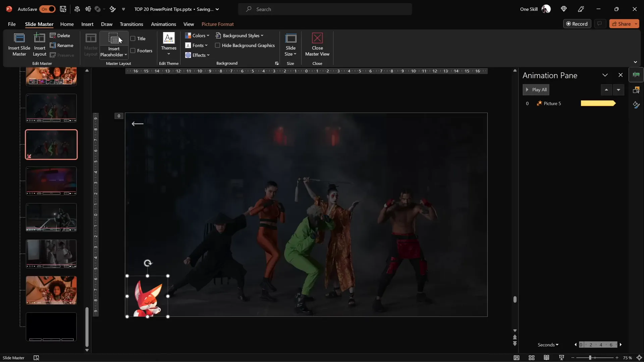Move timeline back with left arrow

[576, 345]
